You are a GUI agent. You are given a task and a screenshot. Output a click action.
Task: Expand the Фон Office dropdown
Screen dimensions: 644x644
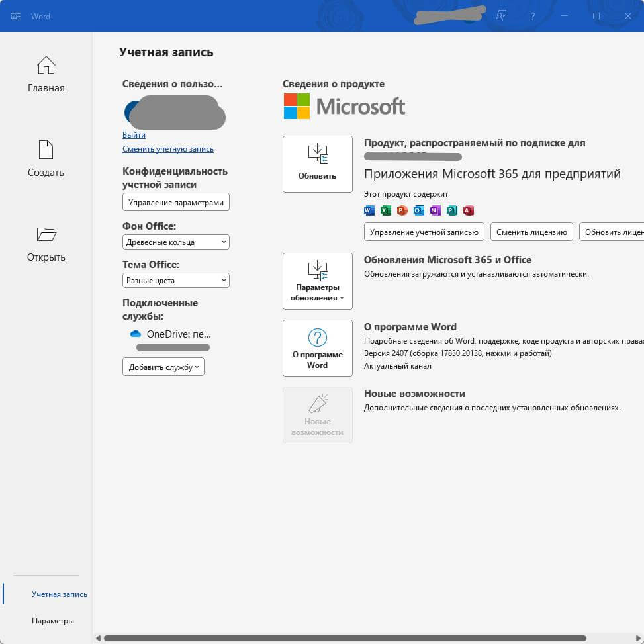tap(176, 242)
